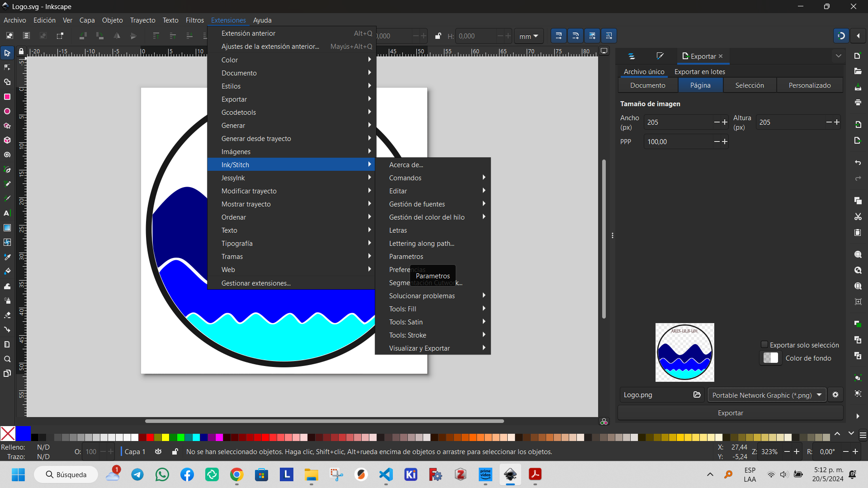This screenshot has height=488, width=868.
Task: Select the Paint bucket tool
Action: pyautogui.click(x=7, y=271)
